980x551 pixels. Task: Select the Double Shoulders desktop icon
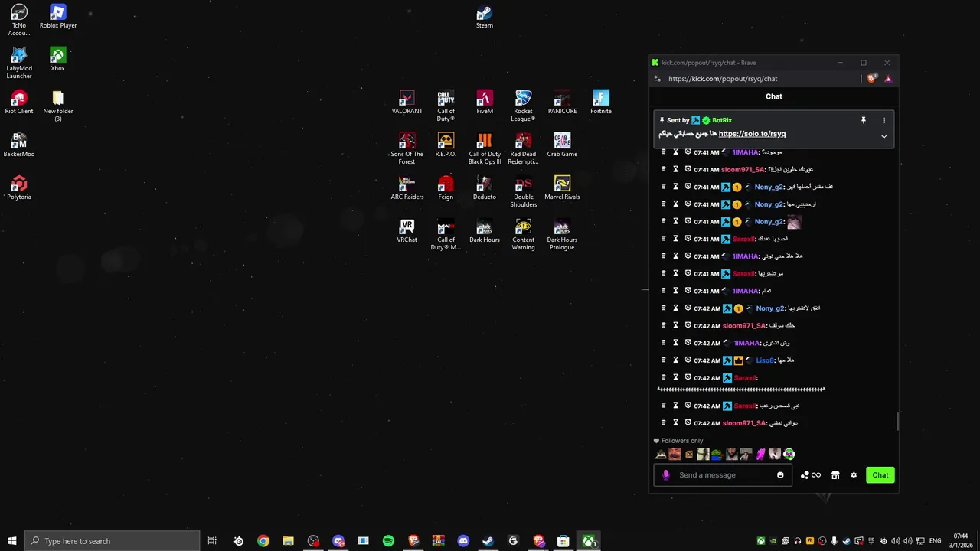523,192
